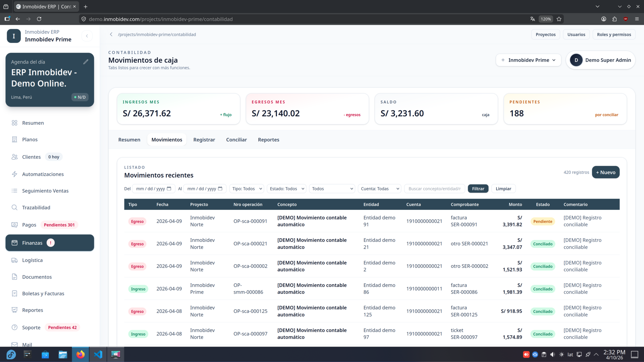The image size is (644, 362).
Task: Open Seguimiento Ventas from the sidebar
Action: (x=45, y=190)
